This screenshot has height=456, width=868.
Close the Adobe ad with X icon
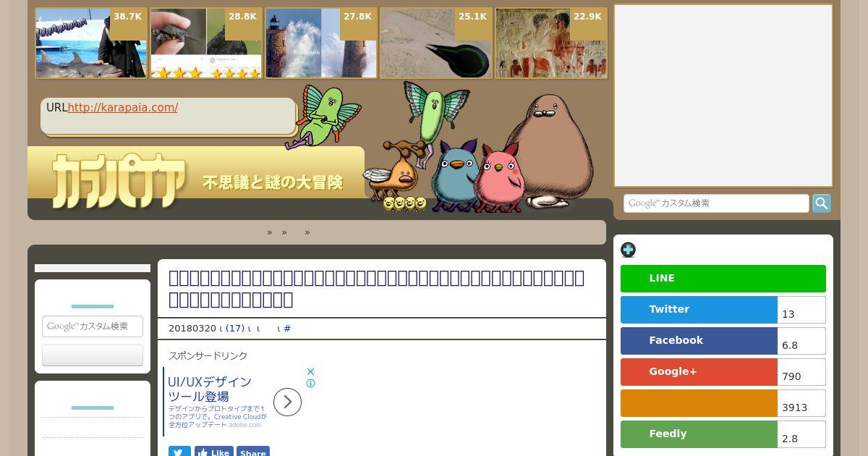pos(310,371)
